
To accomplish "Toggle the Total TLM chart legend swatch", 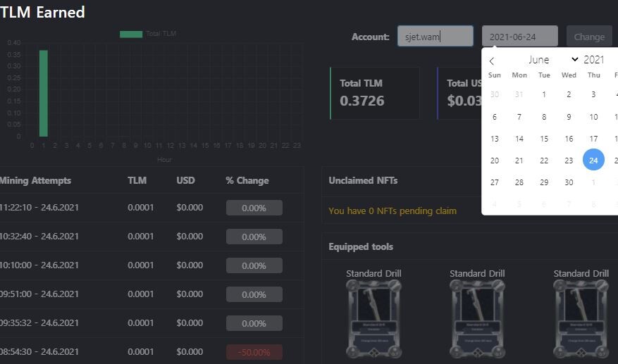I will (x=131, y=34).
